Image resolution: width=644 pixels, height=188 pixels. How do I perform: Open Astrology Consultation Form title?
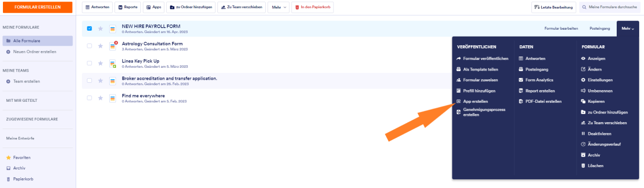pos(152,44)
